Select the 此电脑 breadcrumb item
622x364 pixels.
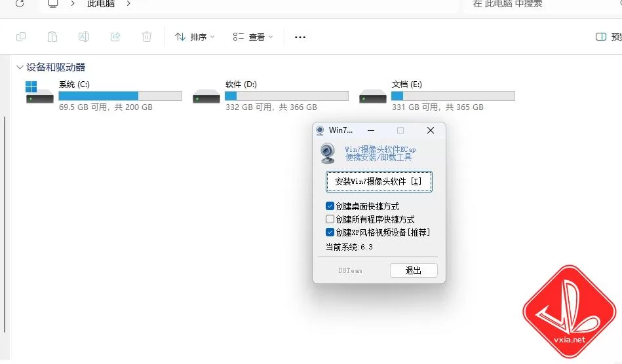pyautogui.click(x=101, y=3)
